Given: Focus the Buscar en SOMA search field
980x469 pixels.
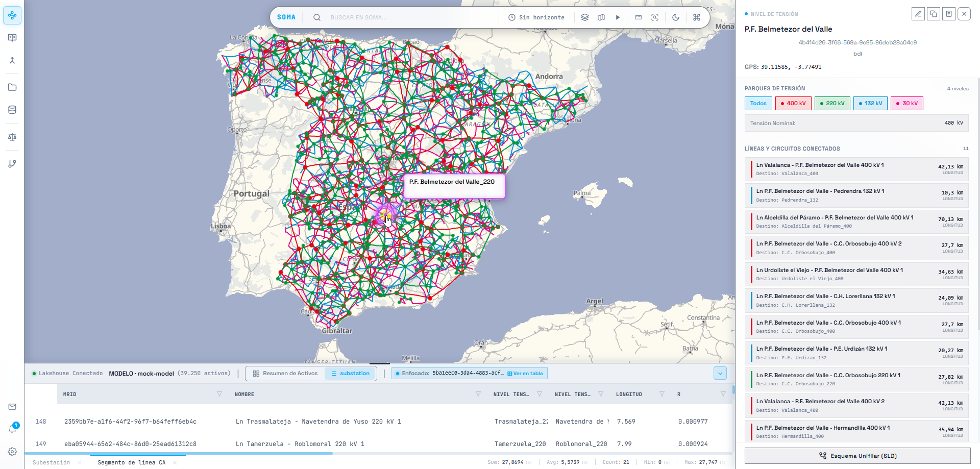Looking at the screenshot, I should tap(411, 17).
